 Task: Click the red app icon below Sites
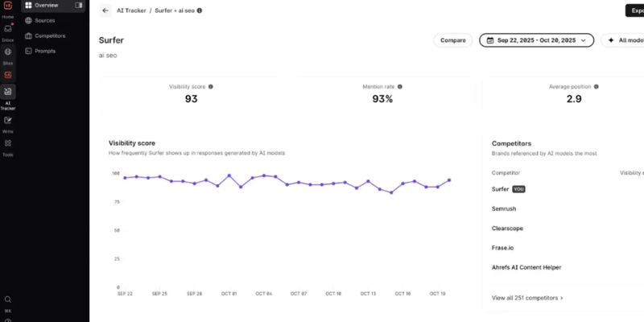(x=7, y=75)
